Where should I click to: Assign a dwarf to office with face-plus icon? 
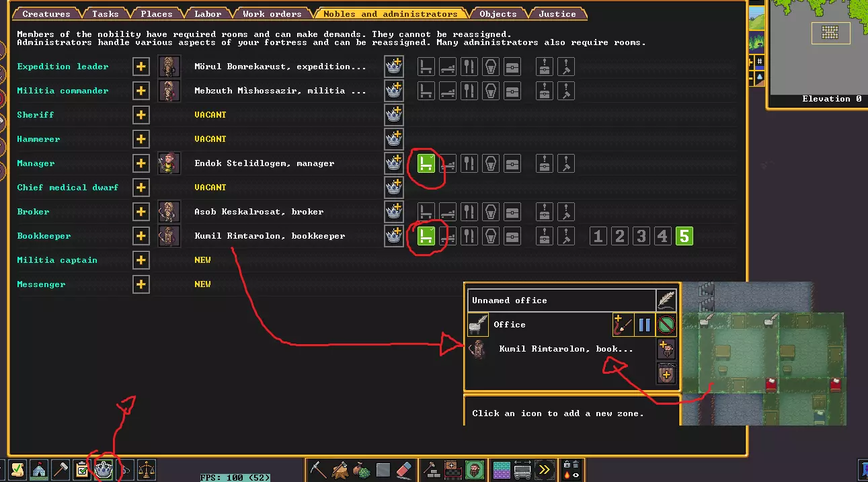tap(666, 350)
